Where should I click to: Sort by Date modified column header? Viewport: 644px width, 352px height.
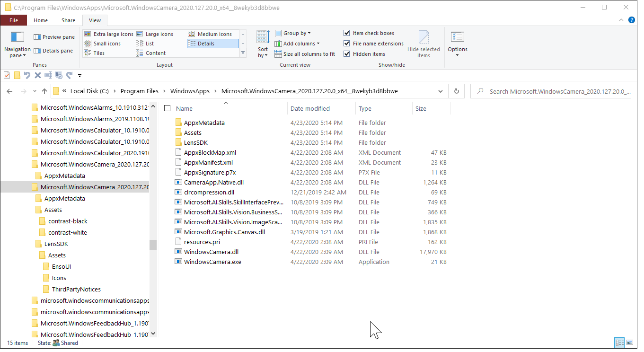click(x=321, y=108)
